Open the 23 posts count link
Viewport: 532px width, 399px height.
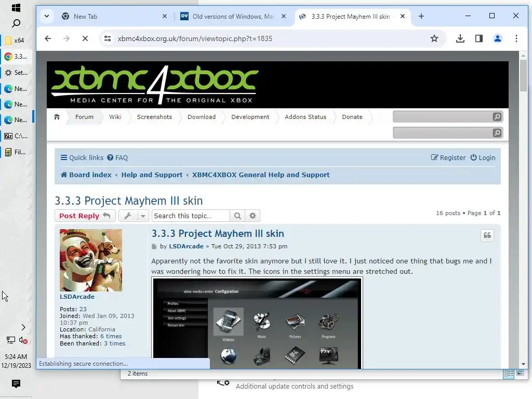point(83,309)
